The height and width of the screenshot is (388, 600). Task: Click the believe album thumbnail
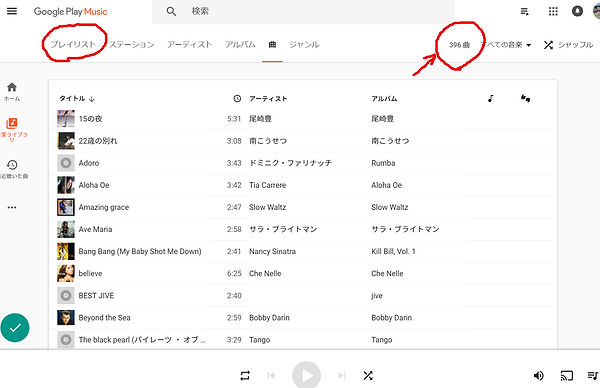pyautogui.click(x=66, y=273)
